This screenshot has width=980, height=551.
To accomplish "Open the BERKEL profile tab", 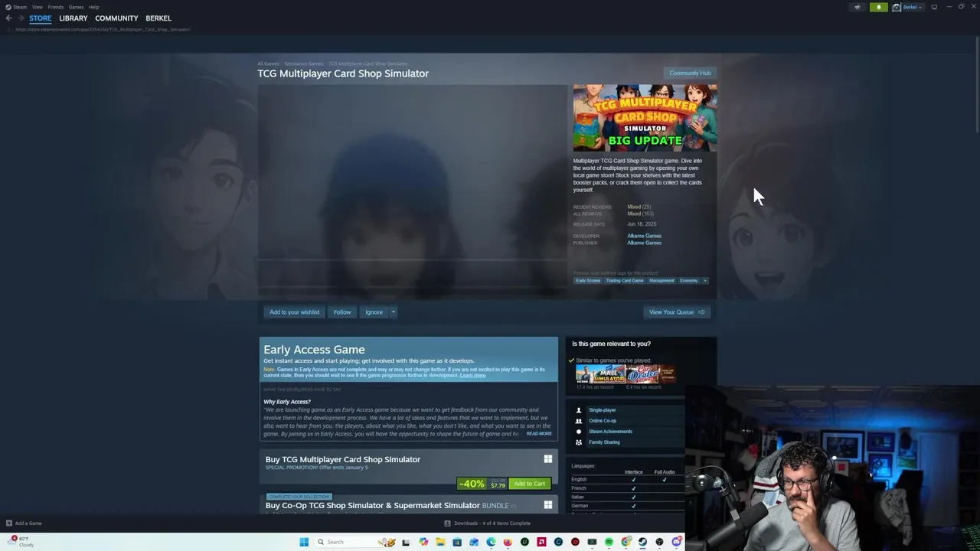I will pyautogui.click(x=158, y=18).
